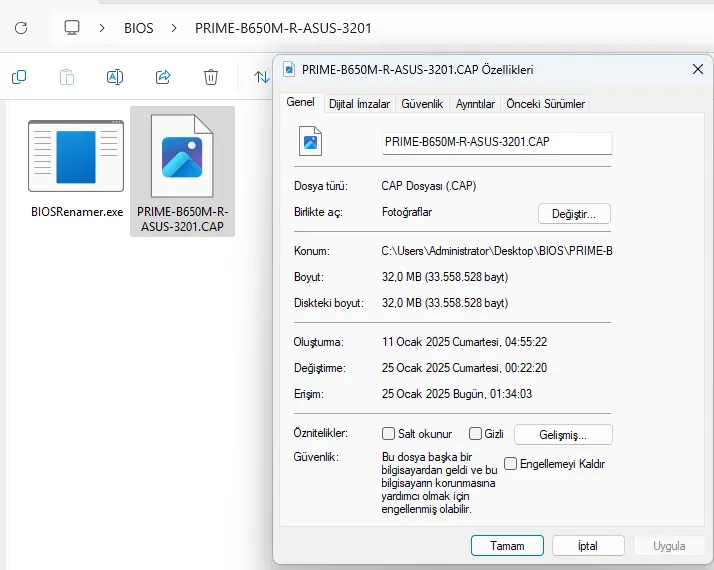The height and width of the screenshot is (570, 714).
Task: Click the CAP Dosyası (.CAP) file type text
Action: point(429,186)
